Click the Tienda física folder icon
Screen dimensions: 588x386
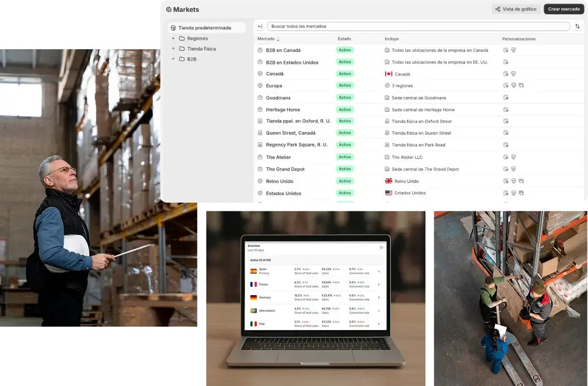182,49
